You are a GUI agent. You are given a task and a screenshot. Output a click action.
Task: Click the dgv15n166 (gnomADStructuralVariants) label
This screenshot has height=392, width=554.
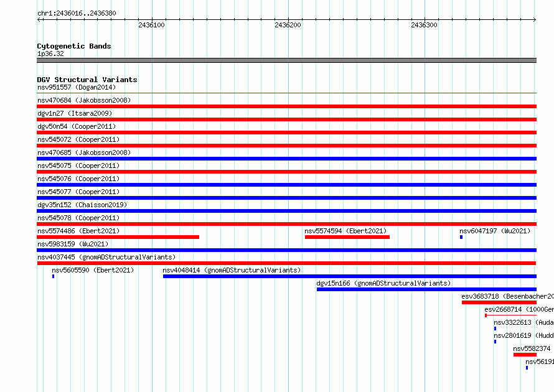point(383,283)
